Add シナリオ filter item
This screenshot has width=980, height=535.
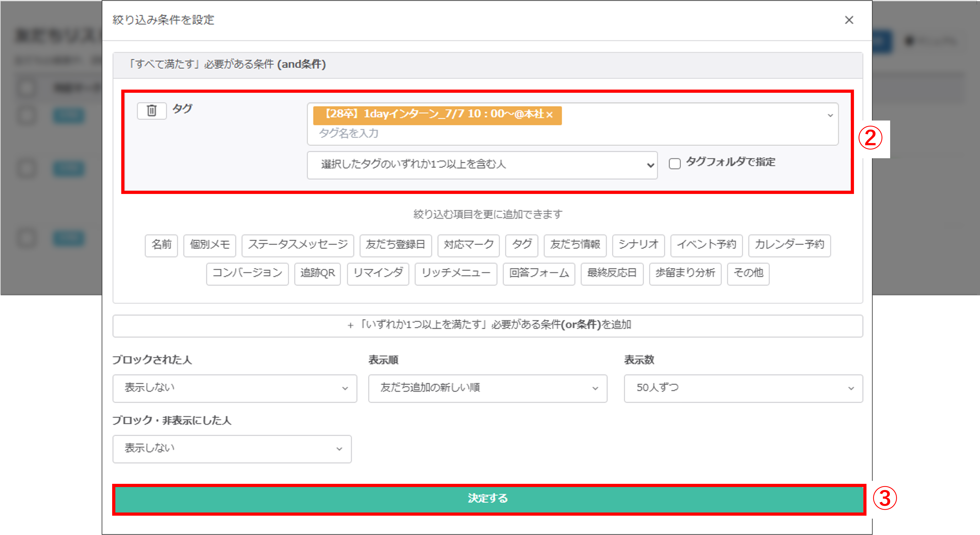(x=638, y=245)
